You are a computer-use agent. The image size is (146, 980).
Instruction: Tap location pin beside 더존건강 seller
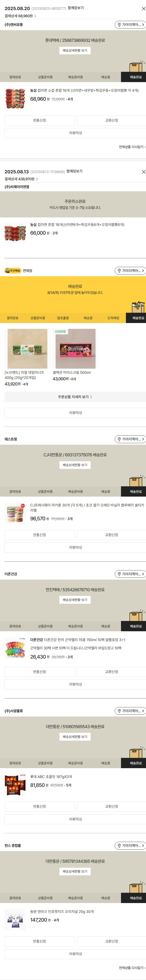(119, 574)
